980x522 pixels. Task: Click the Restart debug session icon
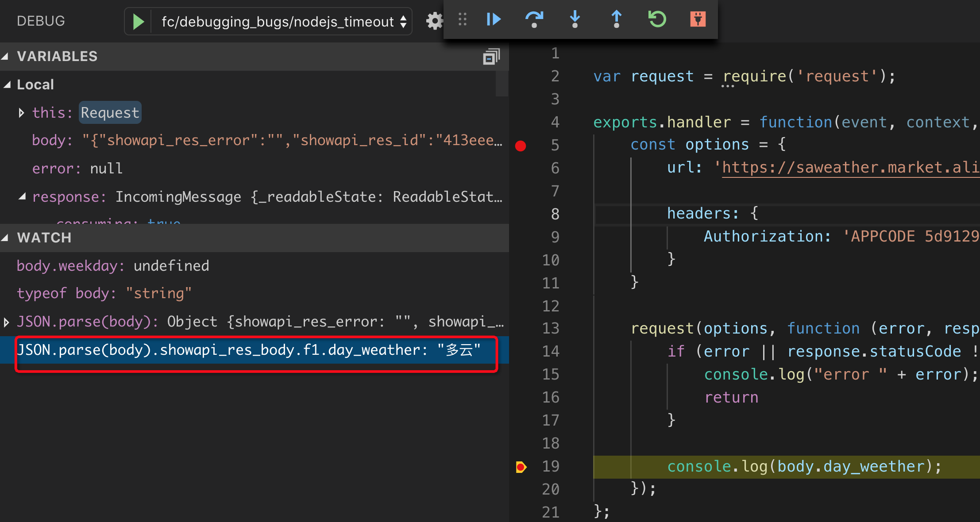click(x=656, y=19)
